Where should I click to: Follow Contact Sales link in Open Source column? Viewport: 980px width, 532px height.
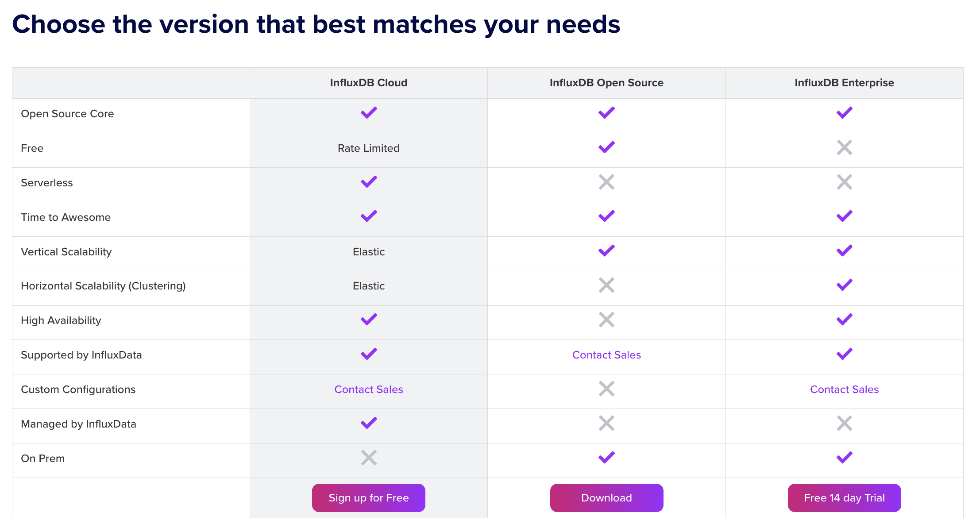[606, 355]
